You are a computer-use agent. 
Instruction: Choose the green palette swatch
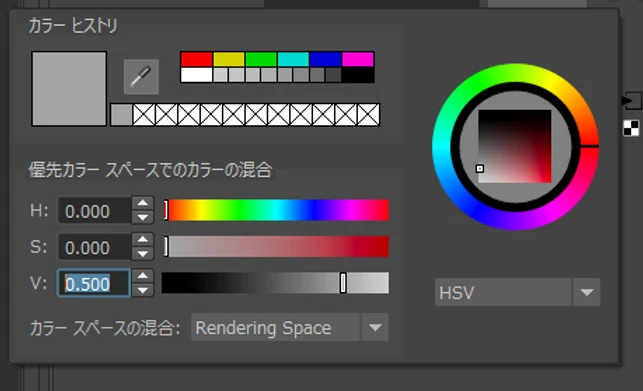click(261, 59)
